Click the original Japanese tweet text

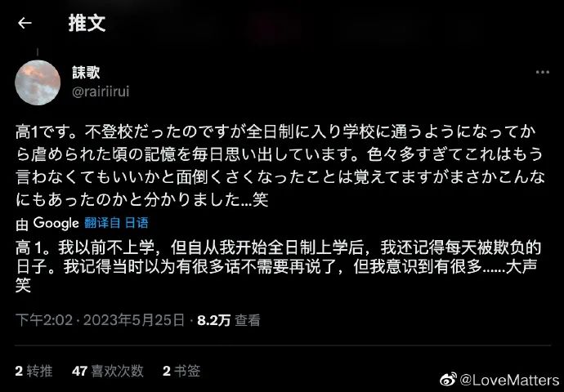280,167
